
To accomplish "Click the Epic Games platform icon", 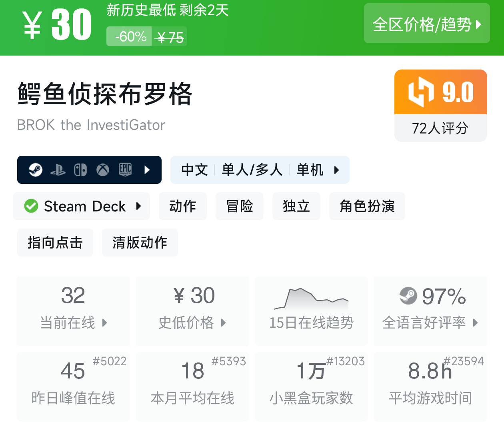I will 125,170.
